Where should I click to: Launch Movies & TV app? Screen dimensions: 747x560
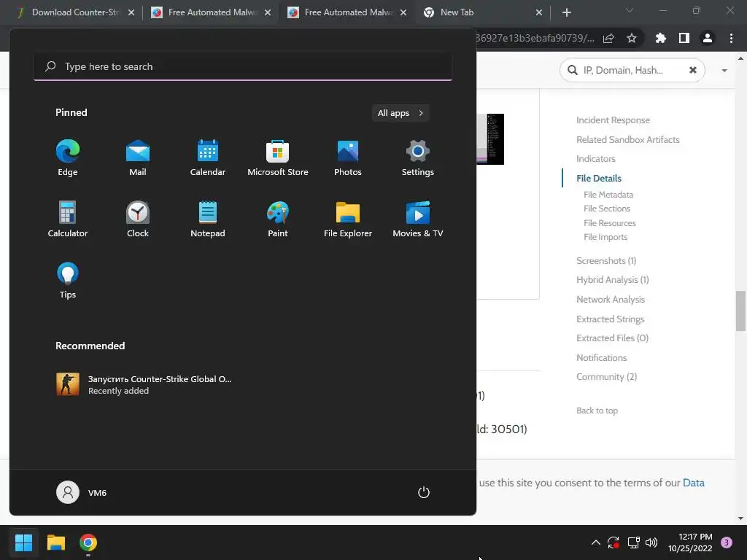point(418,219)
